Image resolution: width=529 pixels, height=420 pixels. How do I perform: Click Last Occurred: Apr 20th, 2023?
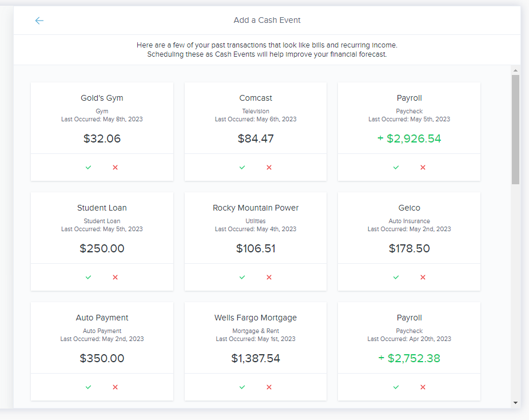(409, 339)
